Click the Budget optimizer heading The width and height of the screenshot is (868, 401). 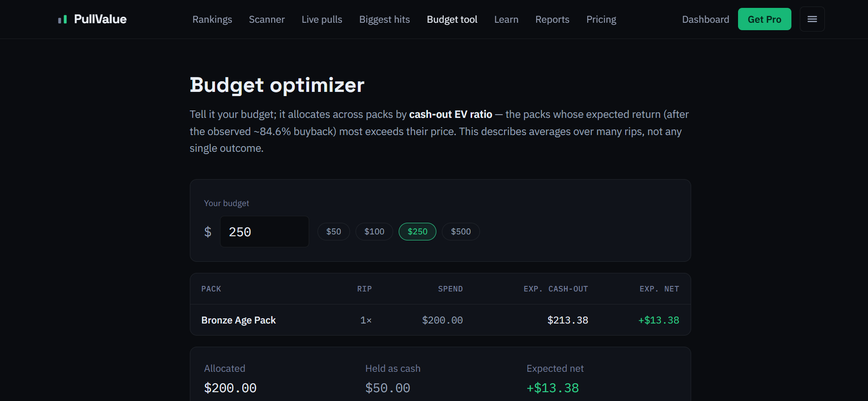coord(277,85)
